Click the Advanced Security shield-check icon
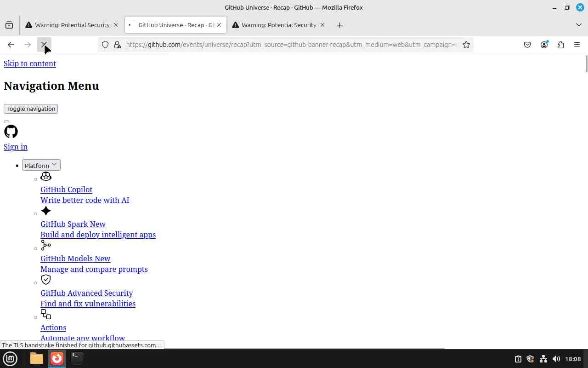The height and width of the screenshot is (368, 588). point(46,280)
